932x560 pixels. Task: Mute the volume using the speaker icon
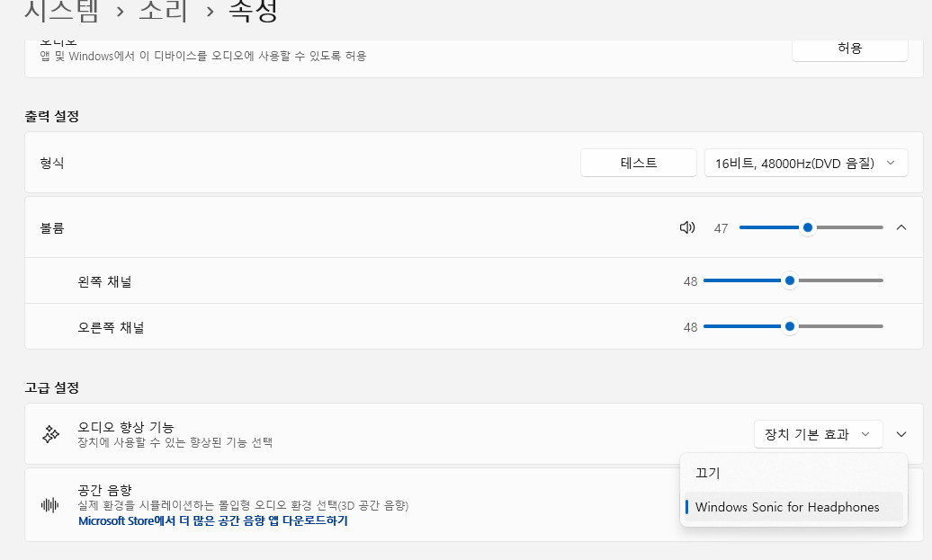click(x=687, y=227)
